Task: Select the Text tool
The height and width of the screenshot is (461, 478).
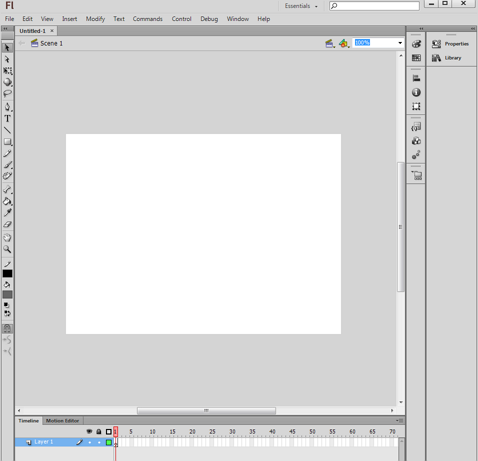Action: click(x=7, y=119)
